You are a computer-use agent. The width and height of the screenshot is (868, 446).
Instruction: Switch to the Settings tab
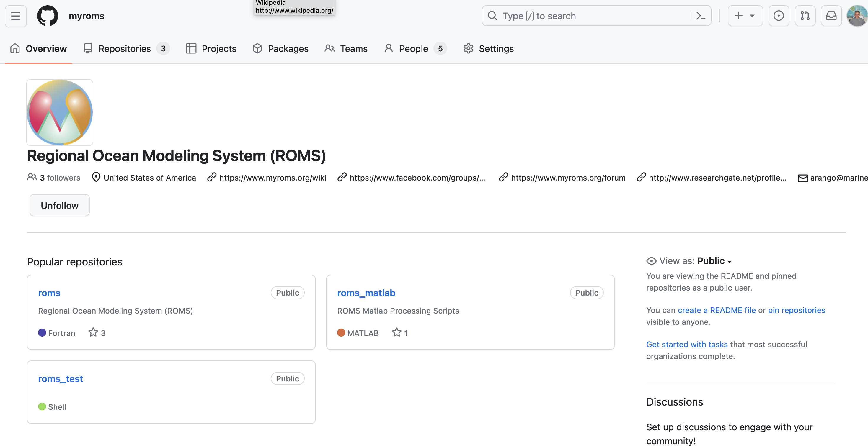[488, 48]
